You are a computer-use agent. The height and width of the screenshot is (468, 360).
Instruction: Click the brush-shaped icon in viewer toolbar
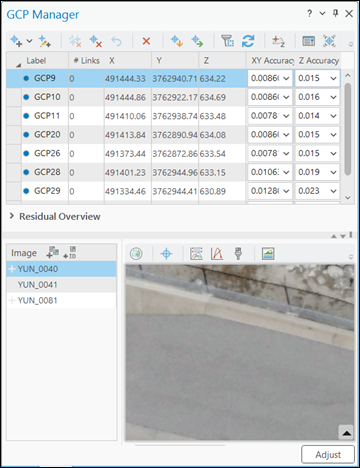pyautogui.click(x=238, y=254)
